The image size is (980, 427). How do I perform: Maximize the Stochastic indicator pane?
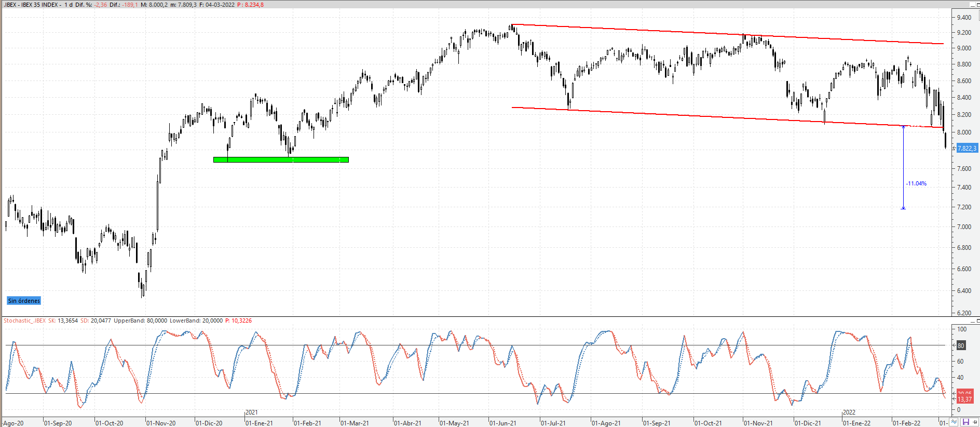(978, 321)
